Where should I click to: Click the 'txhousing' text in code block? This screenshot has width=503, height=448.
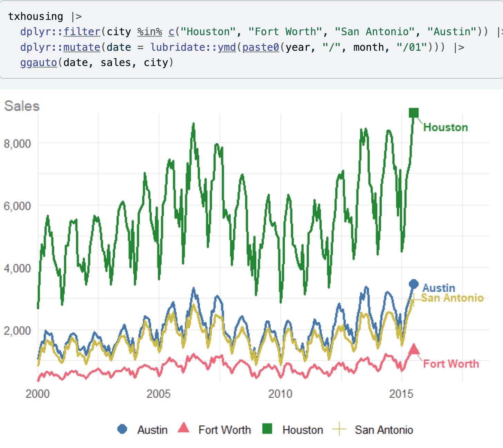(x=36, y=16)
